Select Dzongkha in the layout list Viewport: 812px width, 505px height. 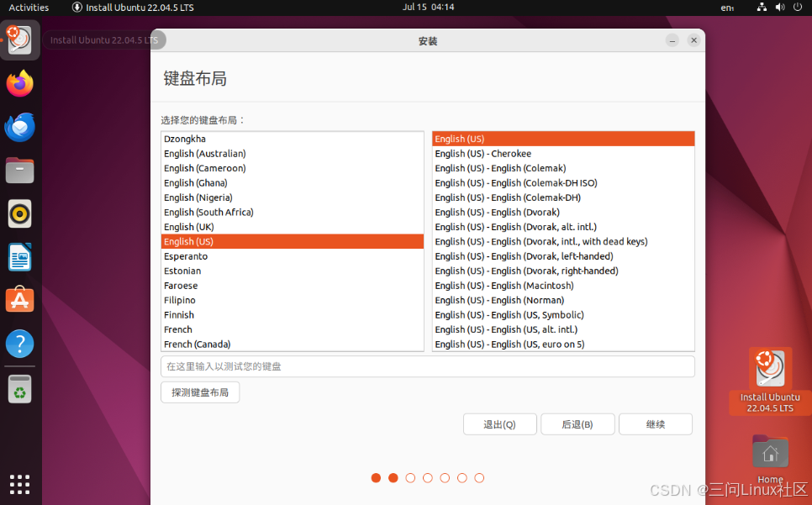pos(293,139)
